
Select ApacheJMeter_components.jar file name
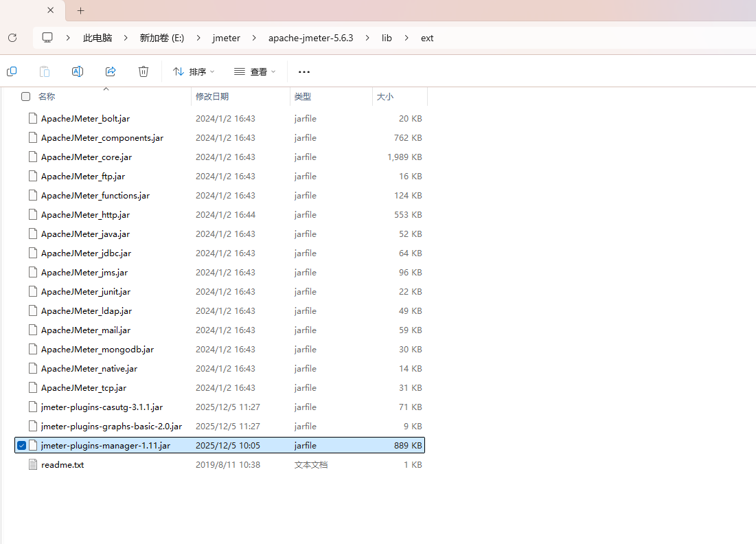tap(102, 138)
